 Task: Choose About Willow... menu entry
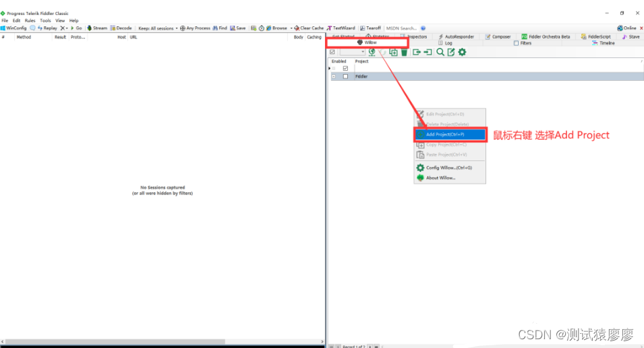pyautogui.click(x=450, y=178)
